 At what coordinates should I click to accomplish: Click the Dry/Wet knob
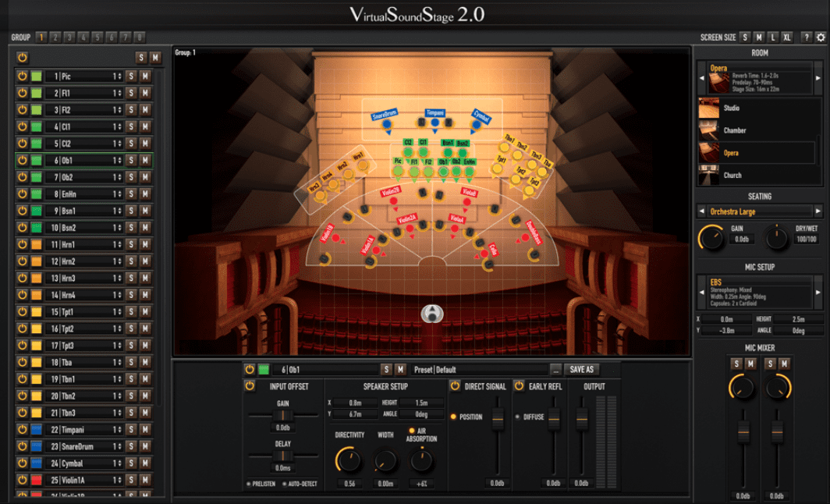pos(776,238)
